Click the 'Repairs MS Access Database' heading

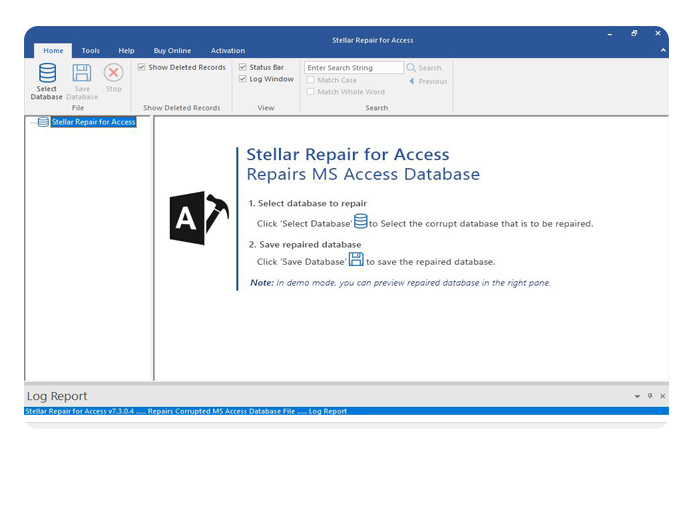(x=363, y=174)
